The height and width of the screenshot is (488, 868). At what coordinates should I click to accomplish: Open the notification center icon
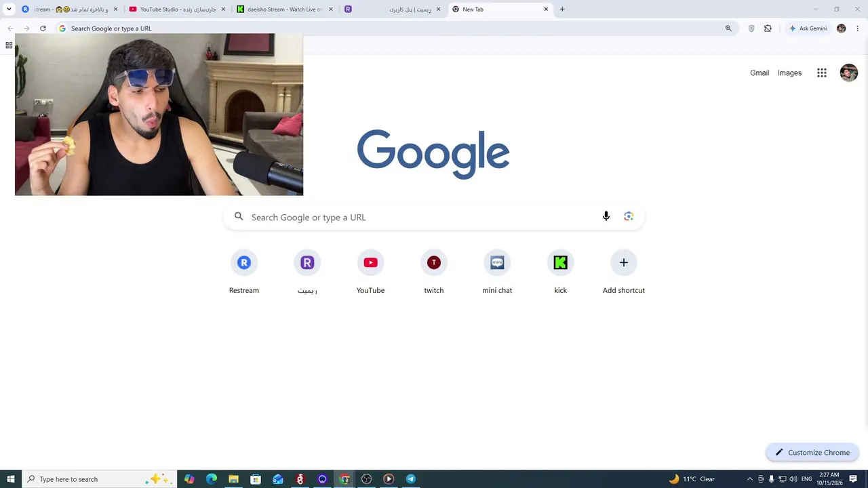tap(853, 479)
